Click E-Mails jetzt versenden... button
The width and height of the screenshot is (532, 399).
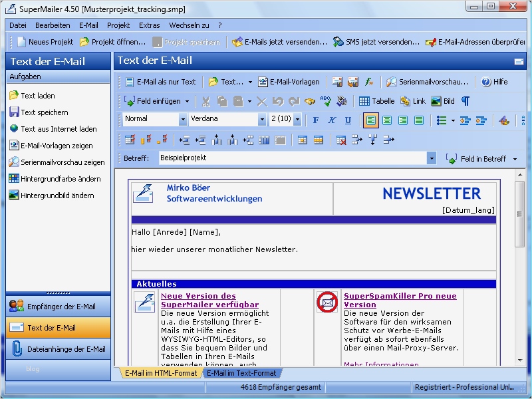tap(279, 42)
